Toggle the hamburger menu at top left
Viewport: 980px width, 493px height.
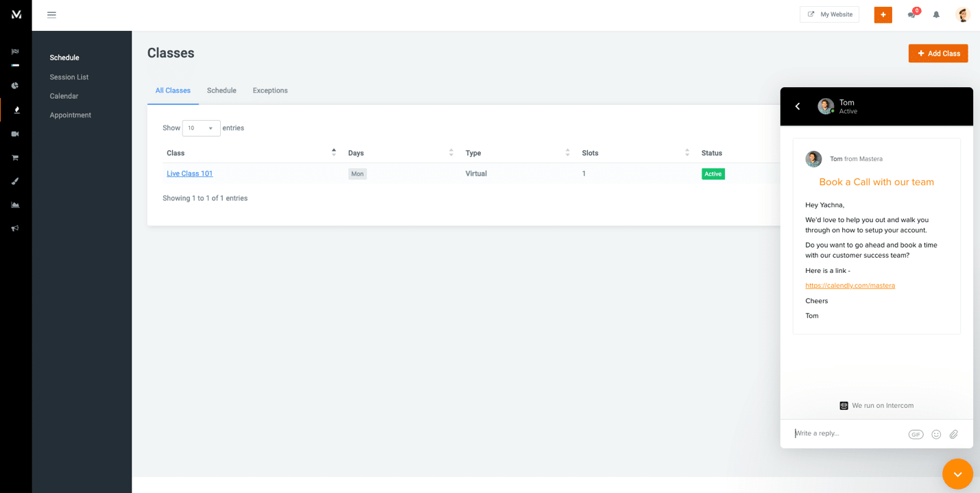click(51, 14)
